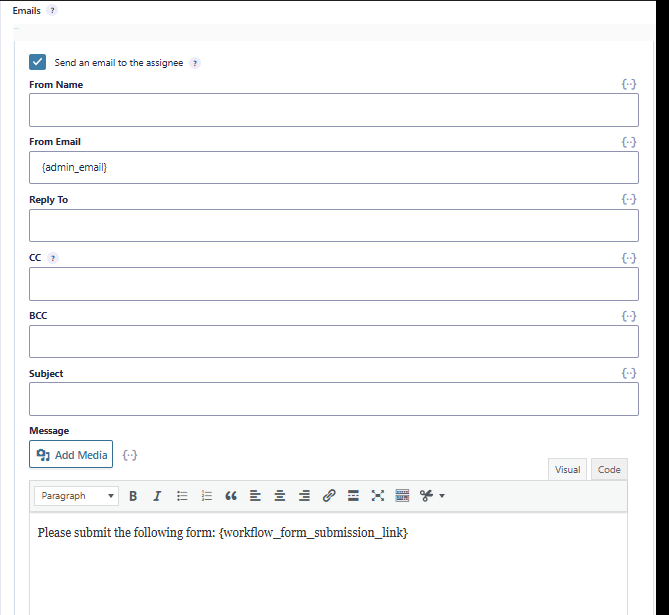Open help icon next to Send an email to the assignee
The width and height of the screenshot is (669, 615).
pyautogui.click(x=195, y=63)
